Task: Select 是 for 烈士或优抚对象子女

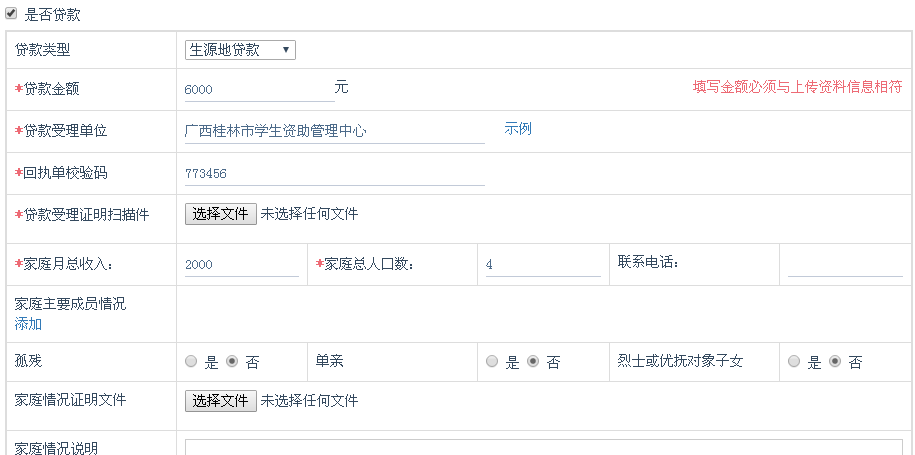Action: [794, 362]
